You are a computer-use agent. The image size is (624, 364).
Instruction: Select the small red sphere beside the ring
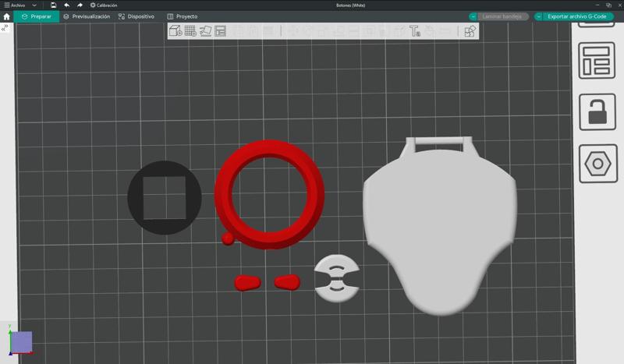point(228,239)
